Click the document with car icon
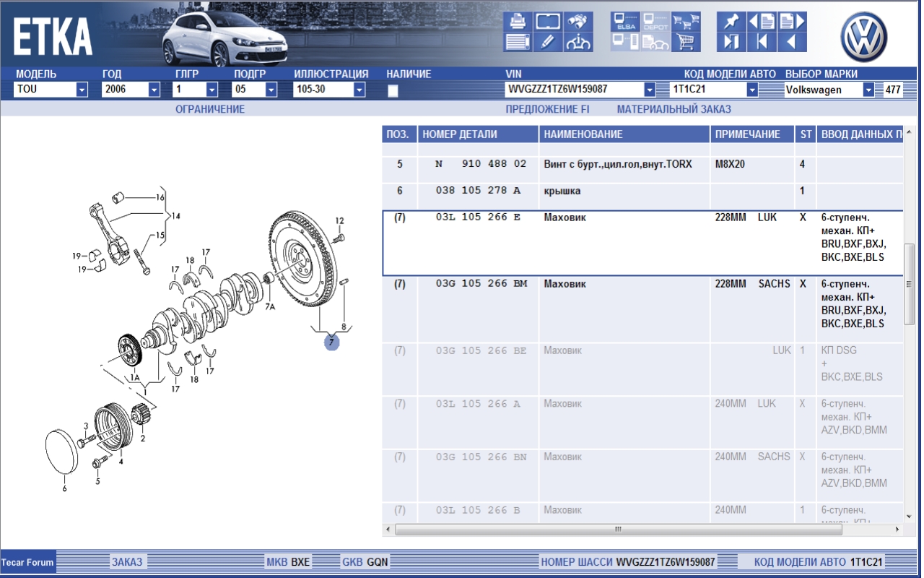 tap(655, 42)
